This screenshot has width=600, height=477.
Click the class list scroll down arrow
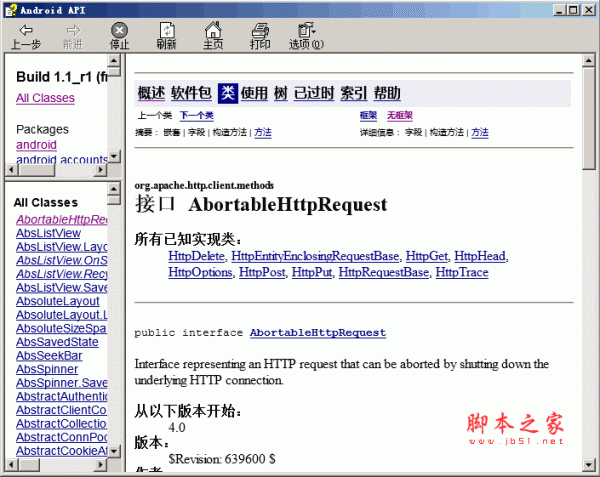[x=114, y=451]
